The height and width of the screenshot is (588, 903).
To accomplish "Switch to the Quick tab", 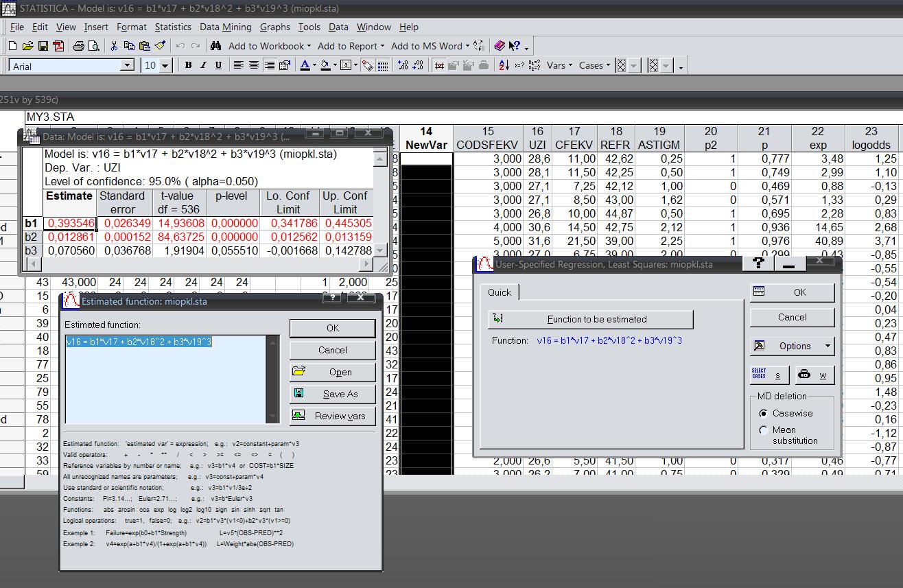I will pos(499,292).
